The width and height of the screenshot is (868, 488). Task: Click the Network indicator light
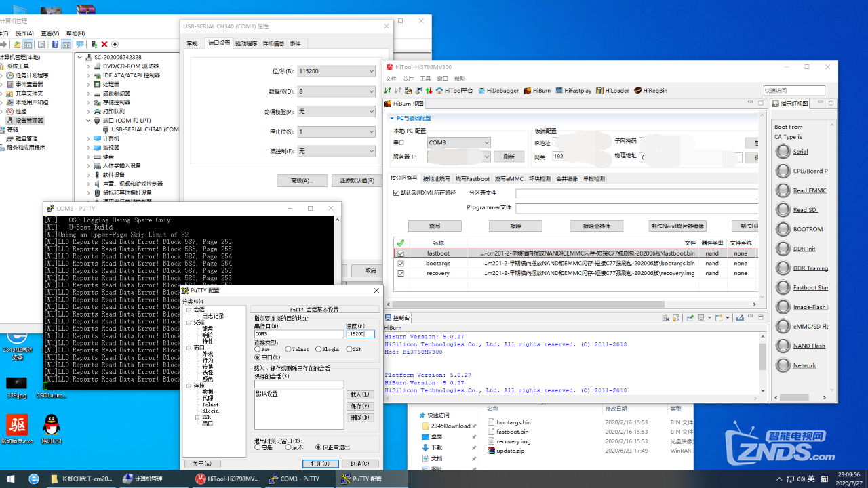tap(783, 365)
